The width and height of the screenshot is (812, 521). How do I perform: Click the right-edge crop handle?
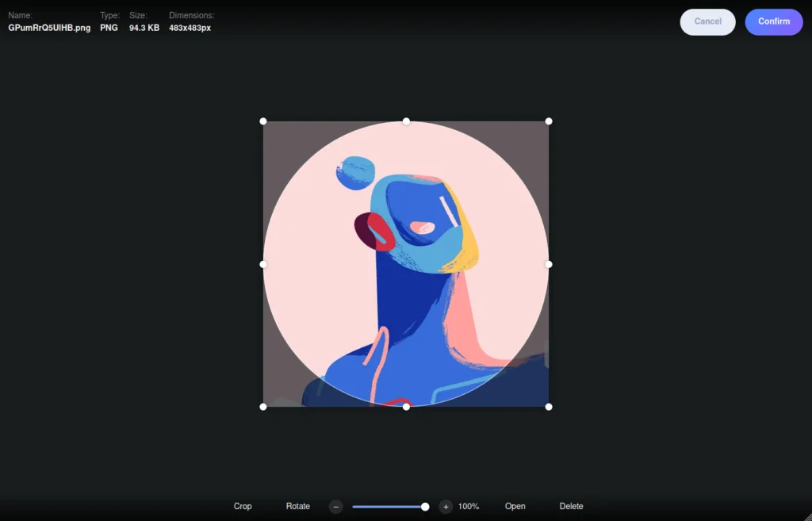point(548,263)
